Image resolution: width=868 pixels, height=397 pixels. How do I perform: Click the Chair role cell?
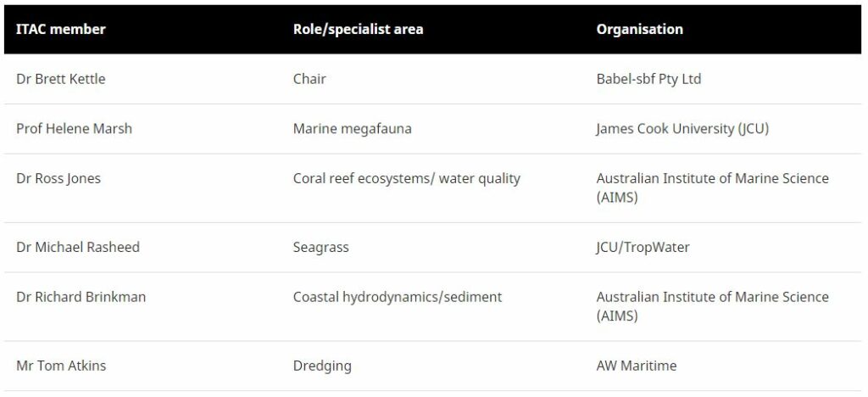pos(309,79)
